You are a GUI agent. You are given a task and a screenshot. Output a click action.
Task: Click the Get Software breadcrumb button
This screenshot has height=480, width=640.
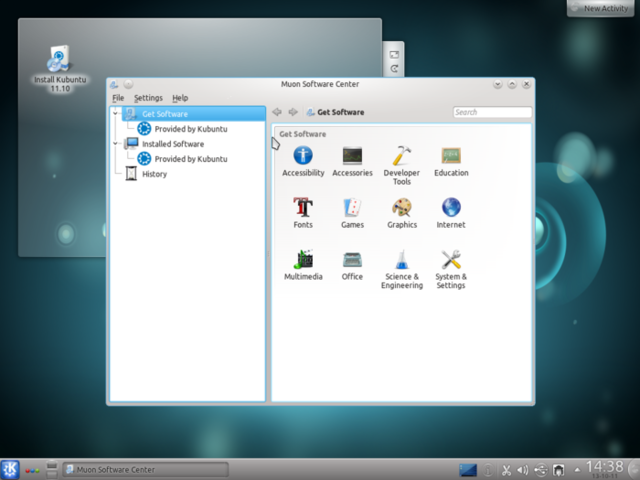[335, 112]
